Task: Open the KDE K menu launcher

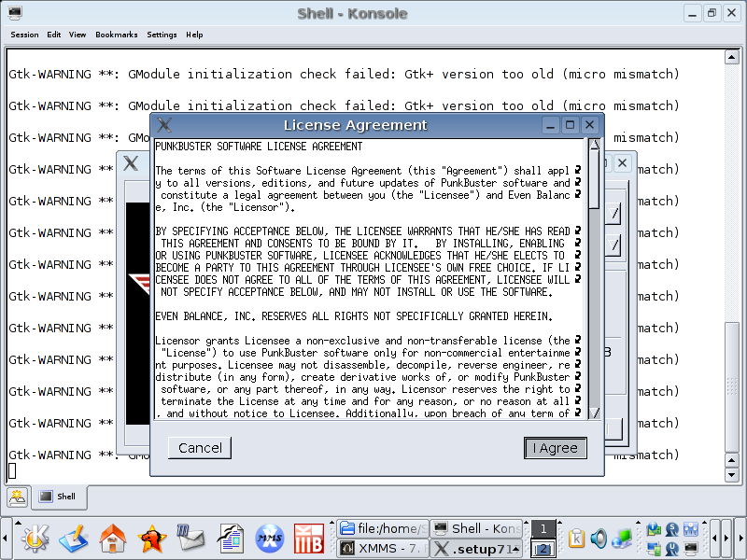Action: click(35, 538)
